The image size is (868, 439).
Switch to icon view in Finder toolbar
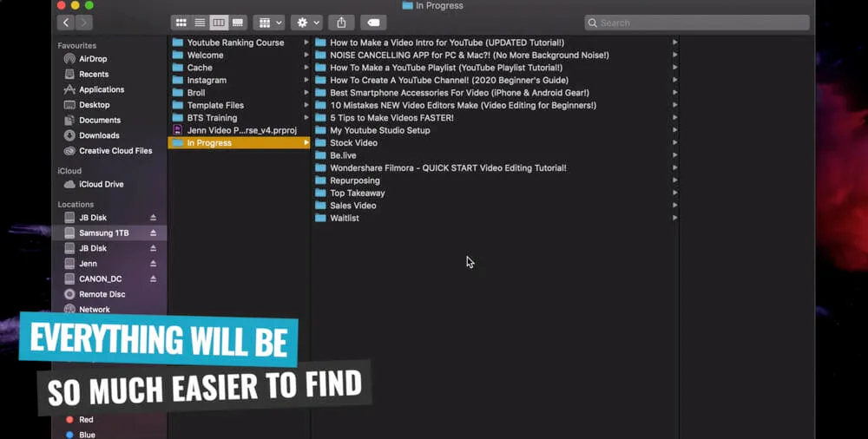181,23
